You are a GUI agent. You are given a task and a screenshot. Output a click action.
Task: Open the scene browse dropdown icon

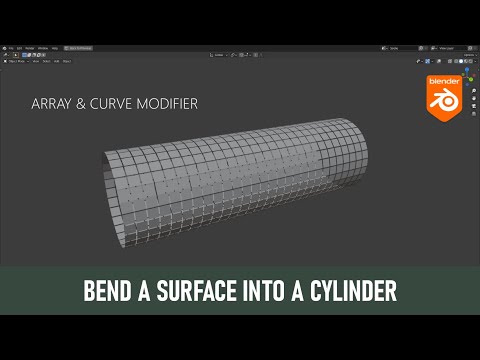pyautogui.click(x=384, y=48)
